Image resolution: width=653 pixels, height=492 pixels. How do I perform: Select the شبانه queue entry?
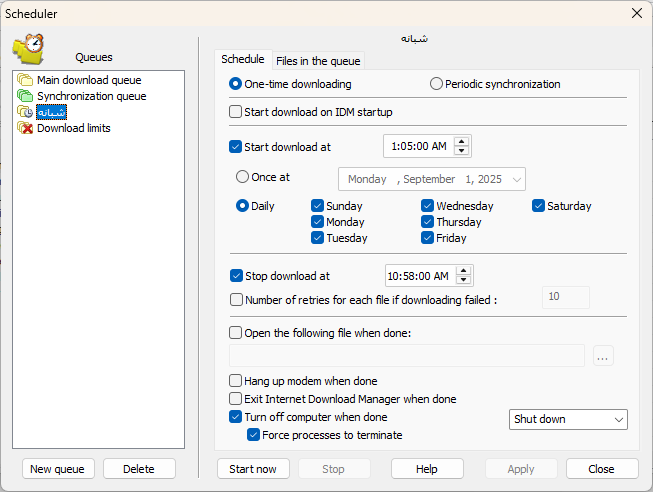52,112
